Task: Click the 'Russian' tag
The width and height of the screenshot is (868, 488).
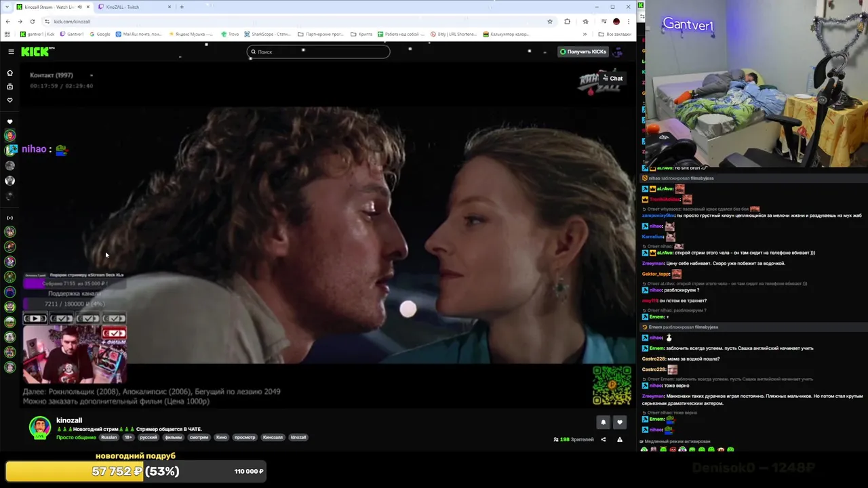Action: click(108, 437)
